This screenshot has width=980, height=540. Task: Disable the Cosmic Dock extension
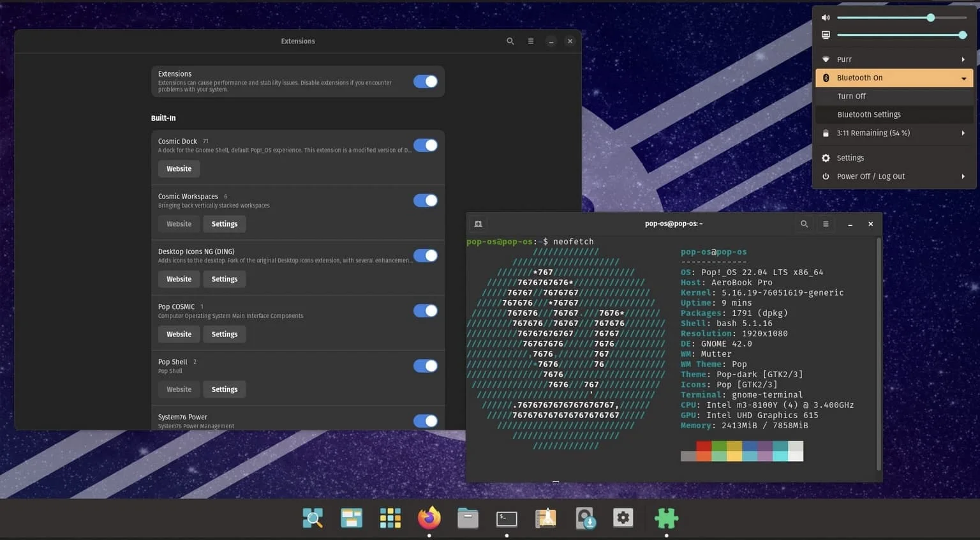[x=426, y=146]
